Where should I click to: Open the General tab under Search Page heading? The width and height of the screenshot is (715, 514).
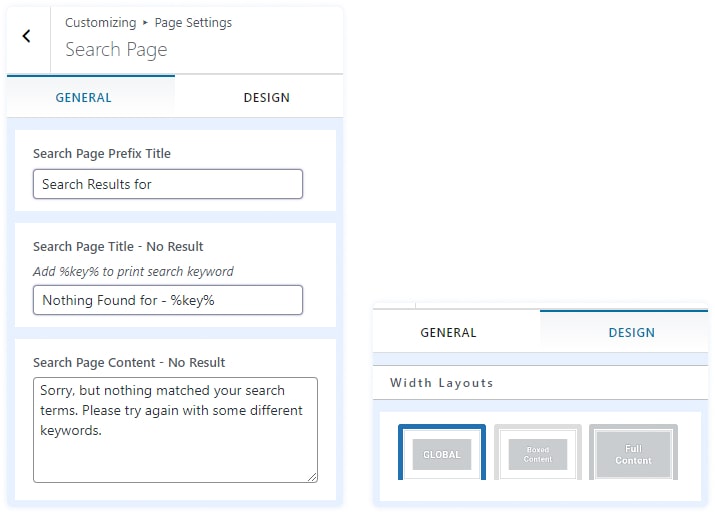(x=84, y=98)
